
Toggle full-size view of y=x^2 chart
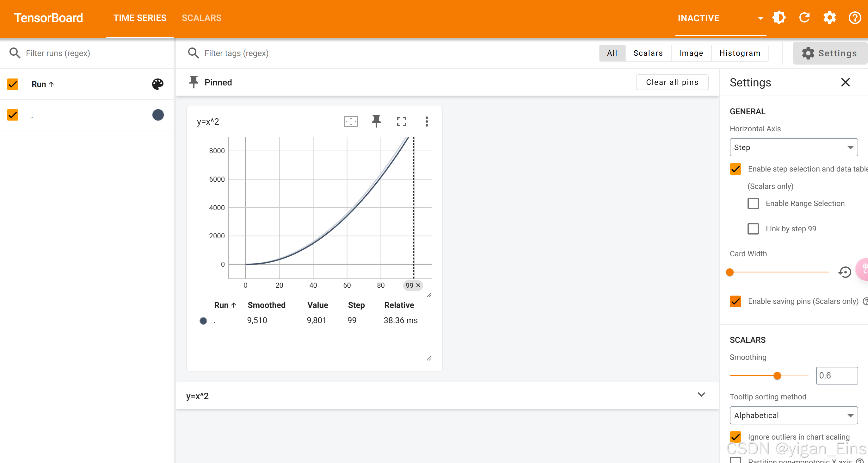coord(401,122)
